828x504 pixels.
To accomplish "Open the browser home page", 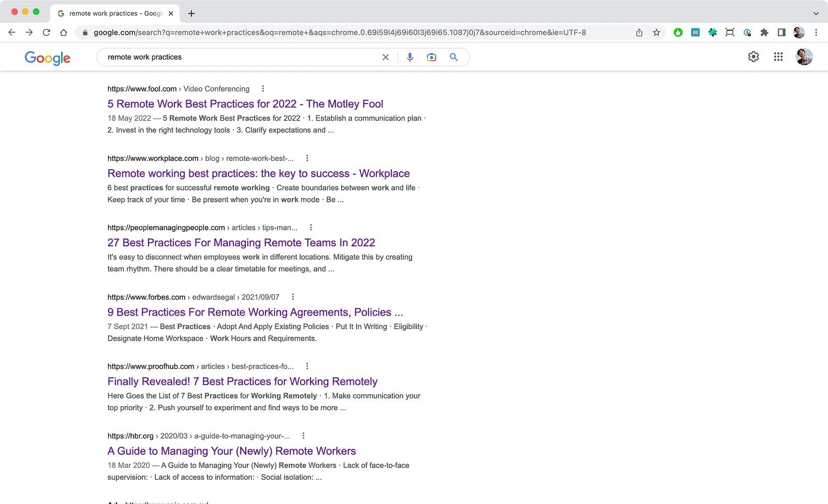I will point(64,33).
